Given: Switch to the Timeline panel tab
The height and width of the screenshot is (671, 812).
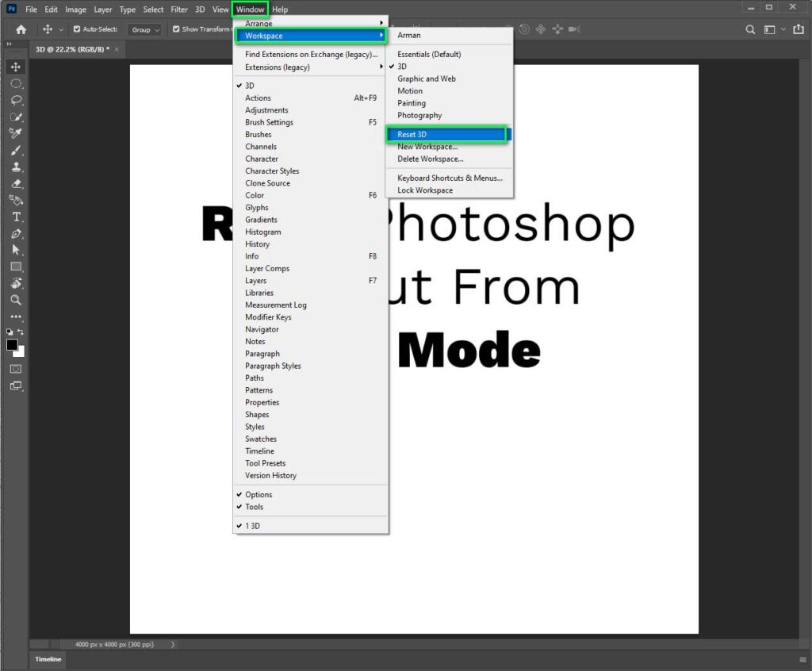Looking at the screenshot, I should [48, 659].
